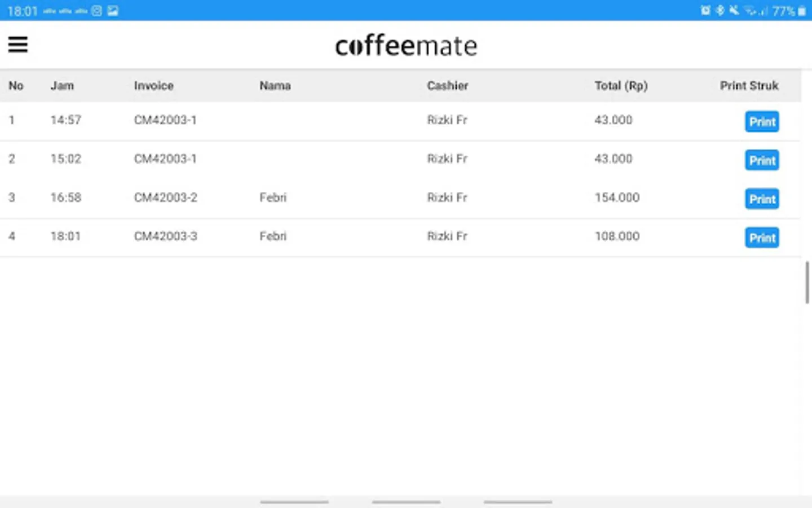
Task: Select the time 14:57 cell
Action: (66, 120)
